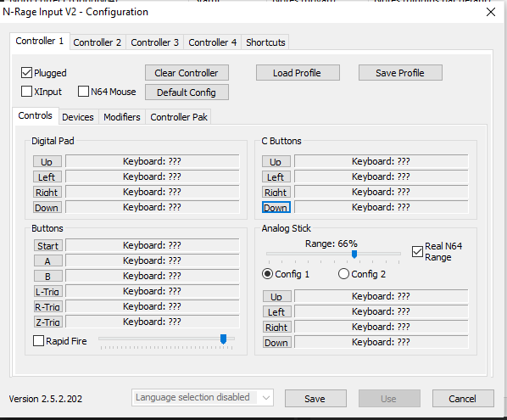This screenshot has height=420, width=507.
Task: Assign the A button mapping
Action: tap(47, 260)
